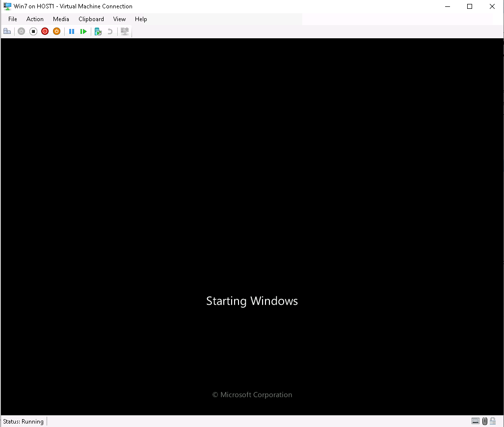504x427 pixels.
Task: Turn off the virtual machine
Action: coord(33,31)
